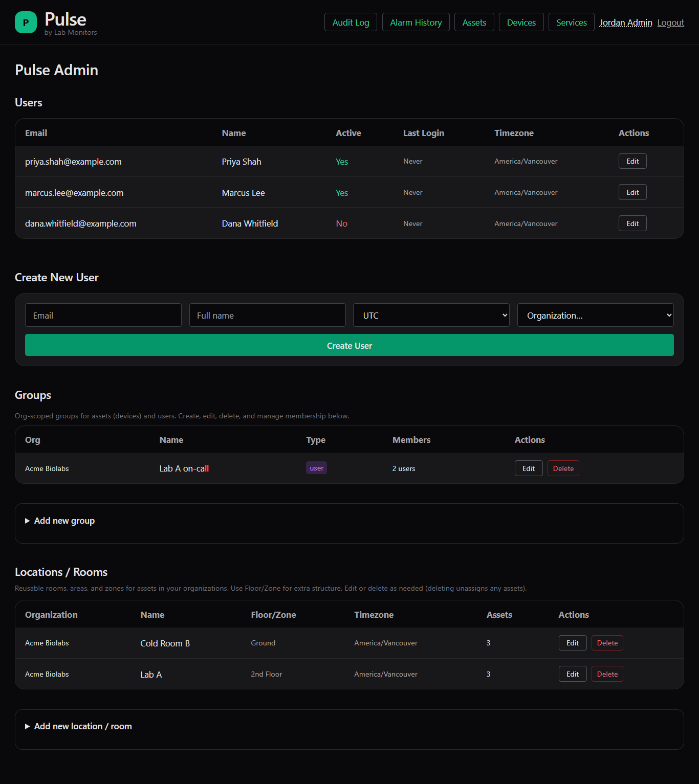Open the UTC timezone dropdown
699x784 pixels.
click(x=431, y=316)
